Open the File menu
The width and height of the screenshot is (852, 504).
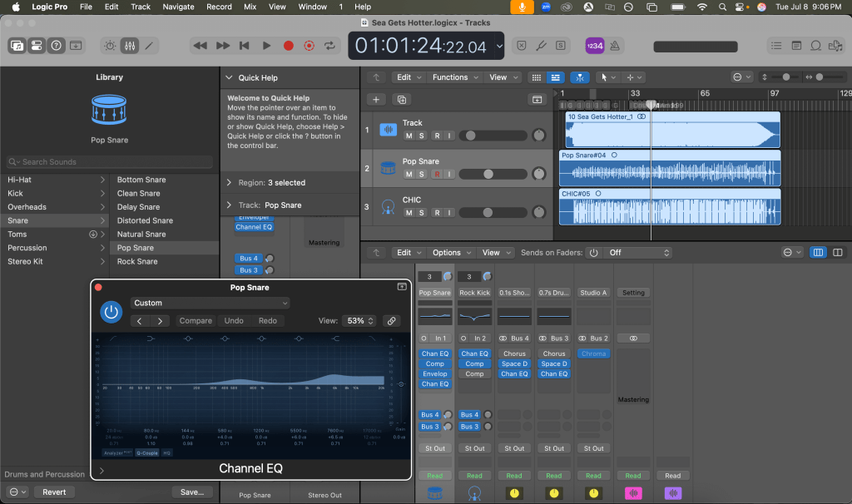tap(86, 7)
